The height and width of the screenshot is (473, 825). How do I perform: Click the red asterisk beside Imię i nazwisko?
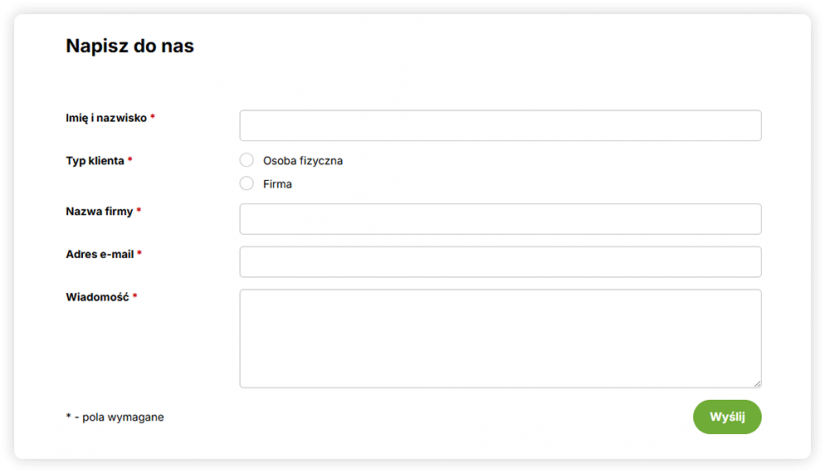[152, 118]
